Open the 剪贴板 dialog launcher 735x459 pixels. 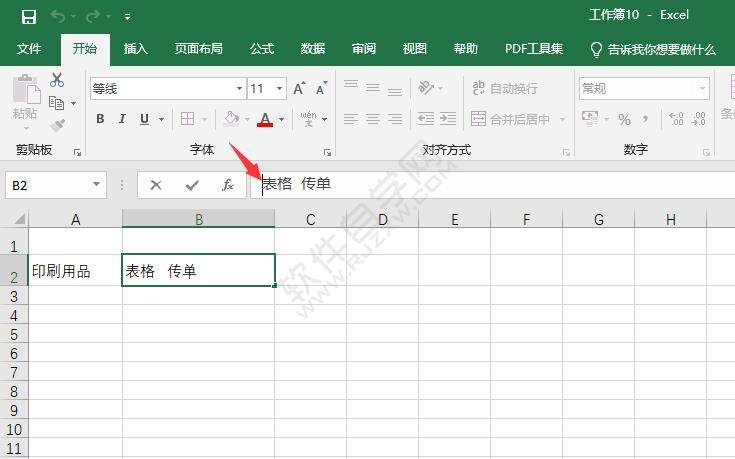tap(77, 152)
